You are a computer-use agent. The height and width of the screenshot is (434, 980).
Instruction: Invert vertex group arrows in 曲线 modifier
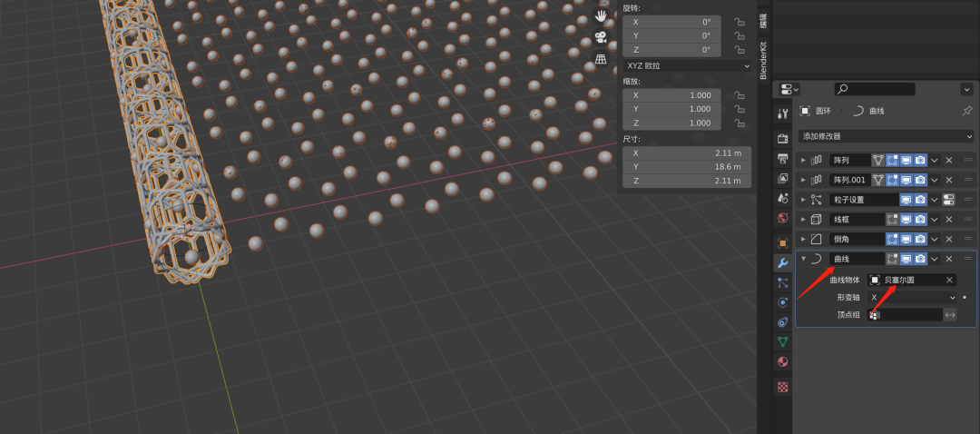[950, 315]
